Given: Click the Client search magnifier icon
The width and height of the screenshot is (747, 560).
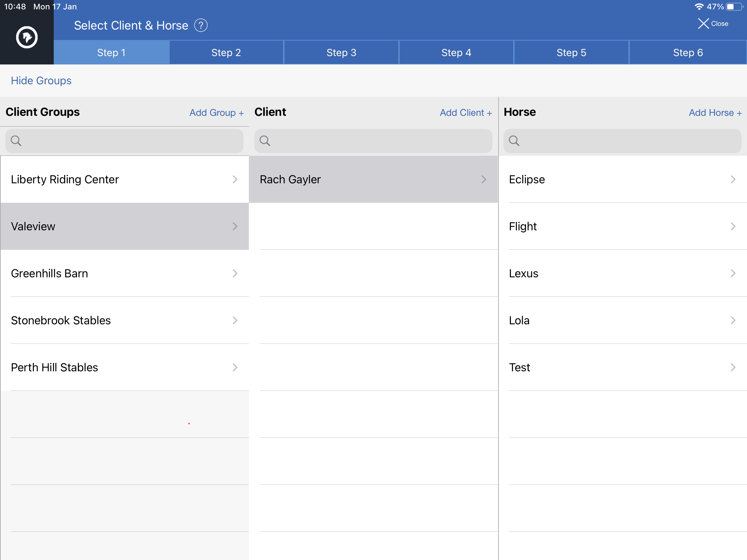Looking at the screenshot, I should pos(265,140).
